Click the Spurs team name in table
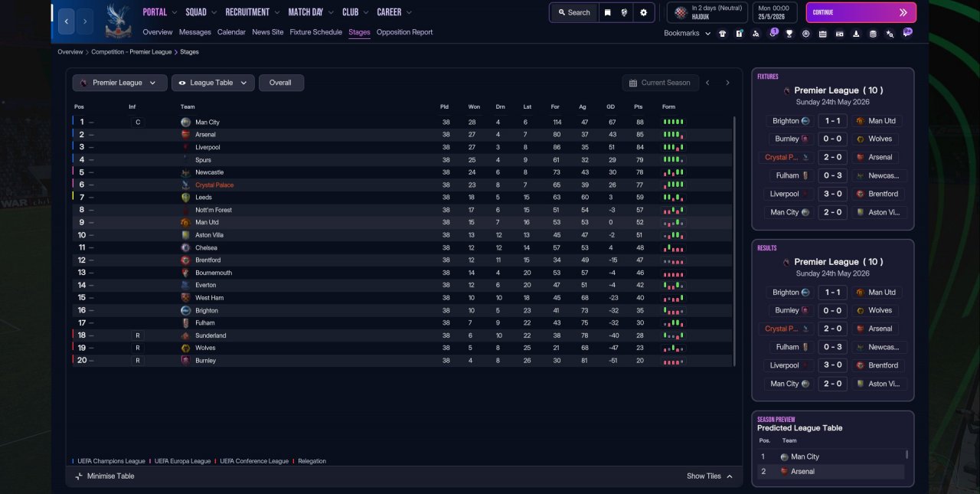 pyautogui.click(x=204, y=160)
